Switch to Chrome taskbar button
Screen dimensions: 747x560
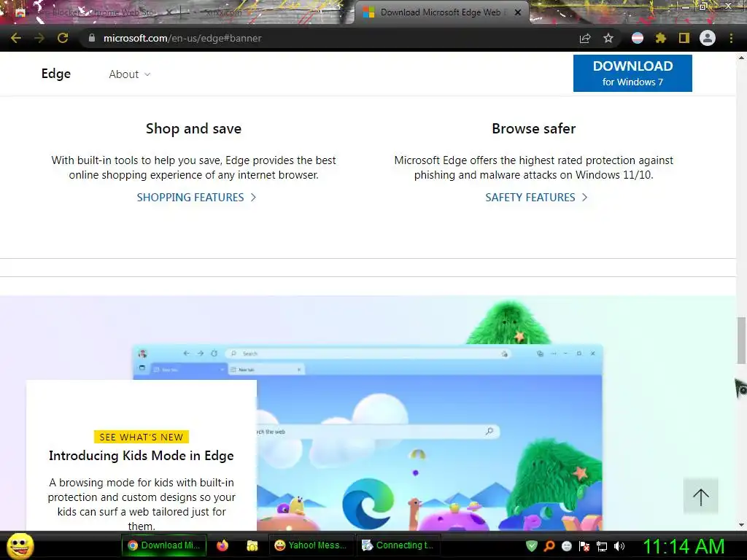coord(164,545)
